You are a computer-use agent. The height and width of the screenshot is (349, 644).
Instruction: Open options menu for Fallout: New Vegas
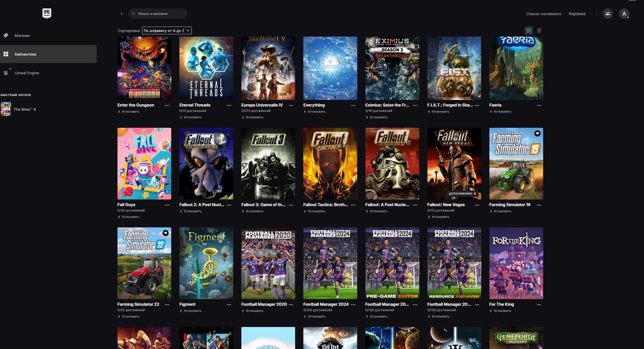coord(477,205)
